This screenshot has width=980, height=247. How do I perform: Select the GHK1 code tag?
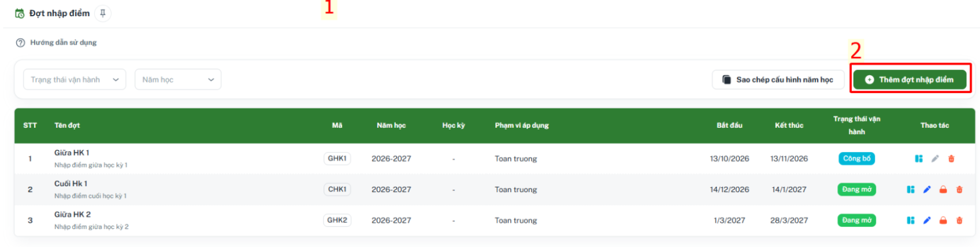[x=337, y=158]
